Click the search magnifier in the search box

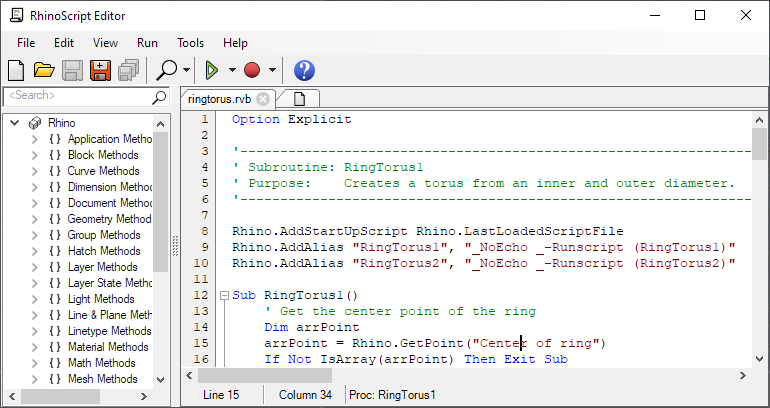point(159,96)
